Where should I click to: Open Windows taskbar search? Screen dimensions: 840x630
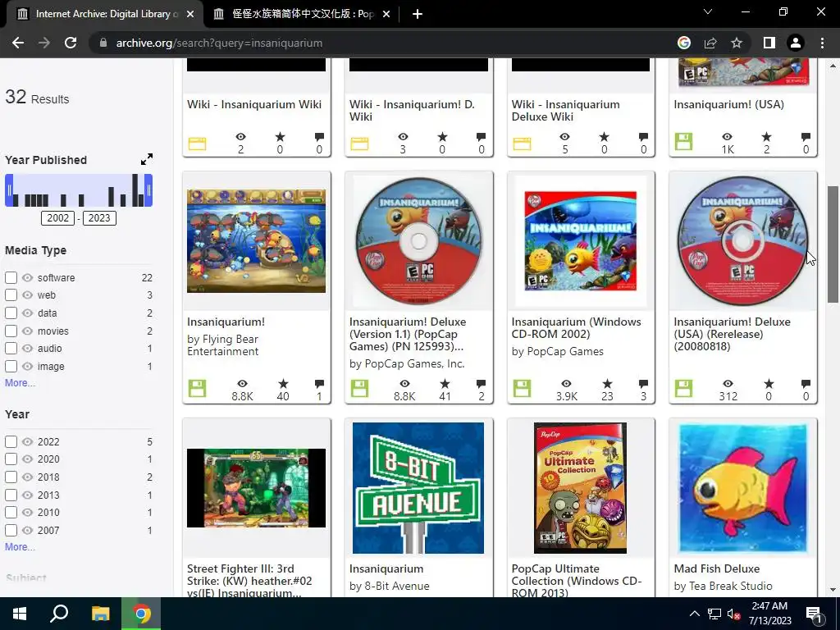[x=59, y=614]
